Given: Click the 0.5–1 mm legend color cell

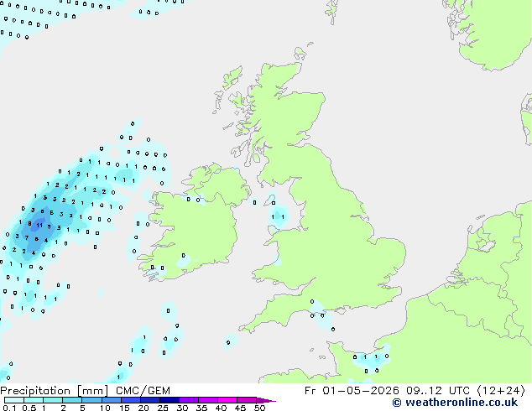Looking at the screenshot, I should [34, 400].
